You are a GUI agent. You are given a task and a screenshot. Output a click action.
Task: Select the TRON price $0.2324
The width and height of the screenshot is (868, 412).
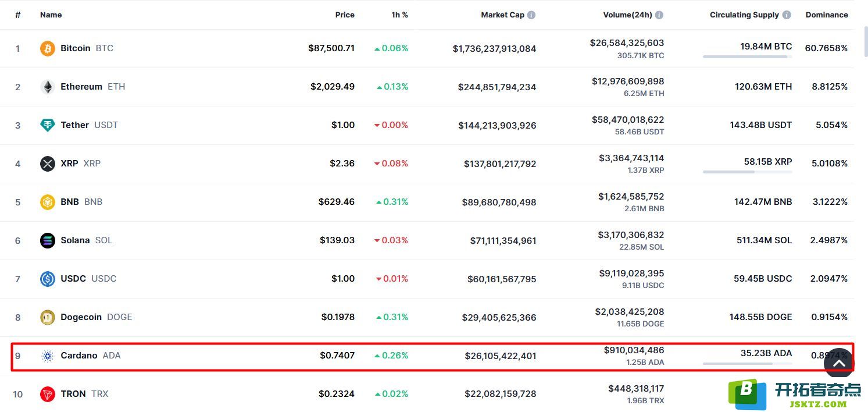[x=337, y=394]
